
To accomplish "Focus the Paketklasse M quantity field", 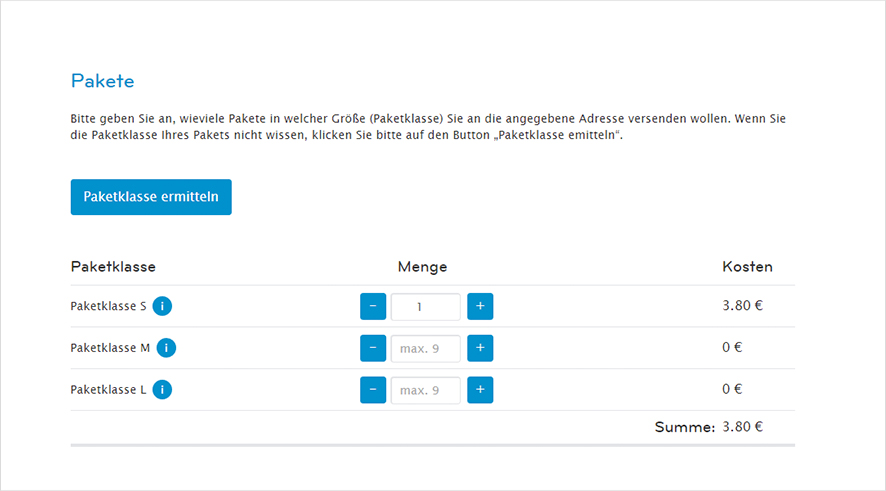I will (x=426, y=348).
